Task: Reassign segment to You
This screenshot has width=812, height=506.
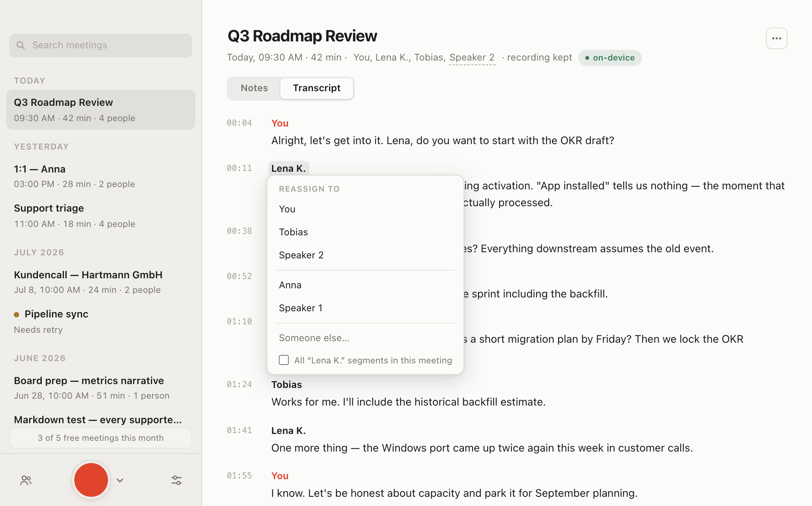Action: (365, 209)
